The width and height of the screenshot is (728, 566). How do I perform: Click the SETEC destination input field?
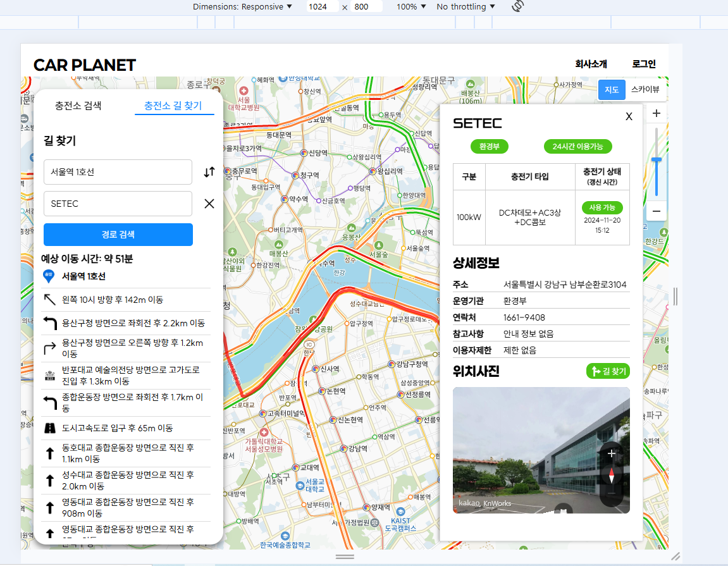[x=118, y=204]
